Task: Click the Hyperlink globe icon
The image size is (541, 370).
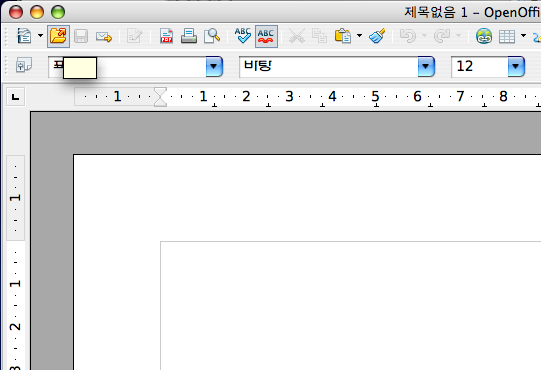Action: click(x=484, y=36)
